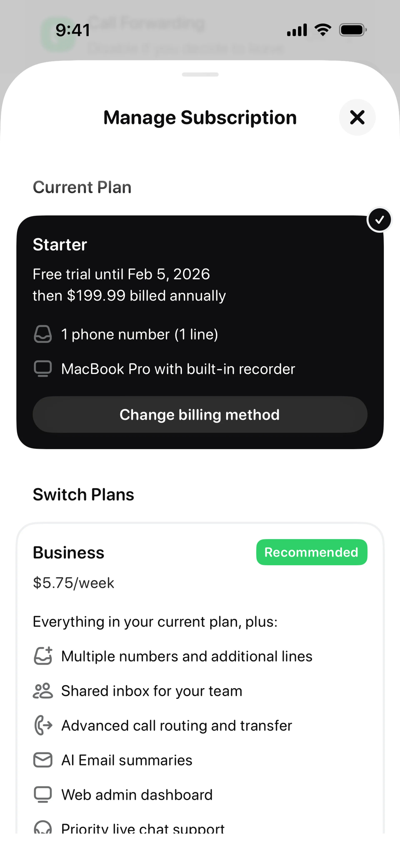
Task: Tap the sheet drag handle at top
Action: (x=200, y=74)
